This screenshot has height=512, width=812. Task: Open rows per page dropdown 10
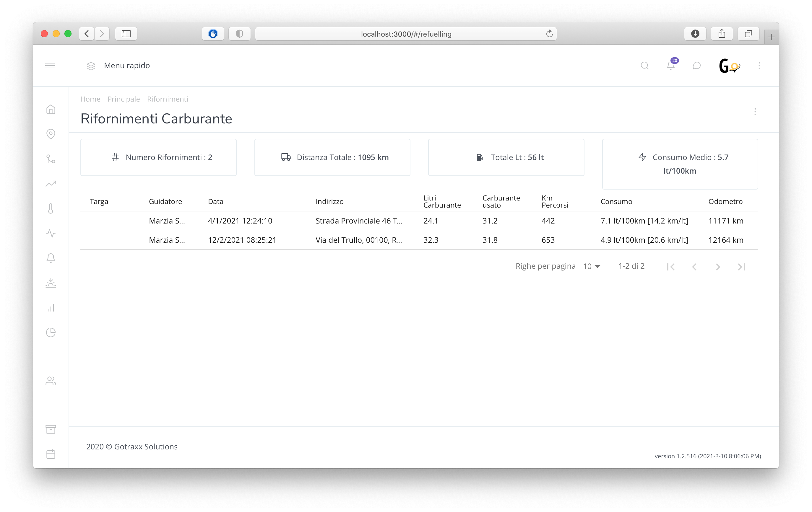pos(592,266)
